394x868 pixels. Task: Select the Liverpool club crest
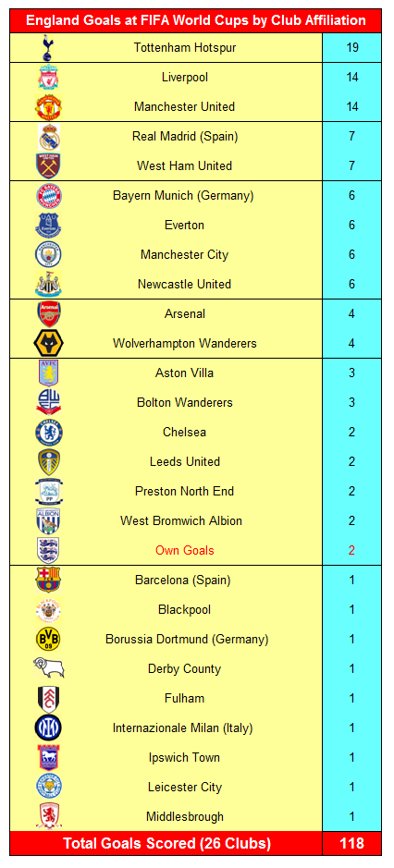[x=48, y=77]
